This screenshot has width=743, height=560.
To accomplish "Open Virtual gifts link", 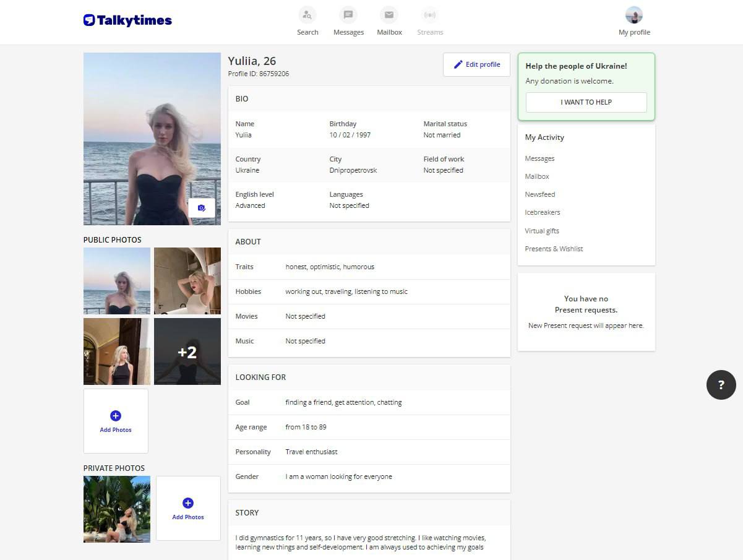I will [541, 231].
